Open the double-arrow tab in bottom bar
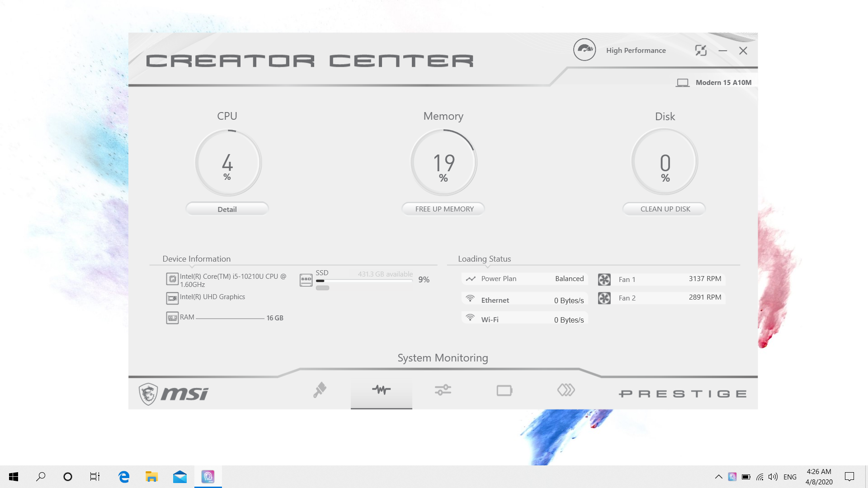This screenshot has height=488, width=868. click(566, 390)
